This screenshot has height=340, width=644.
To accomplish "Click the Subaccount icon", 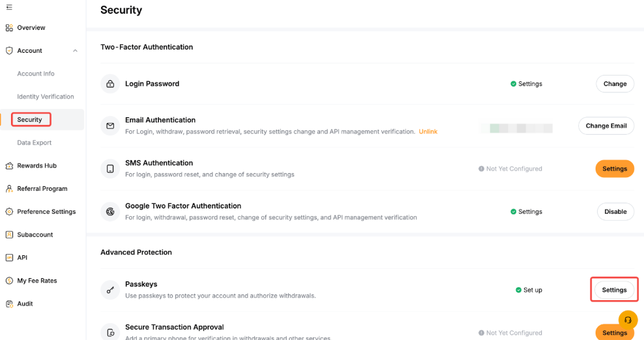I will click(x=9, y=234).
